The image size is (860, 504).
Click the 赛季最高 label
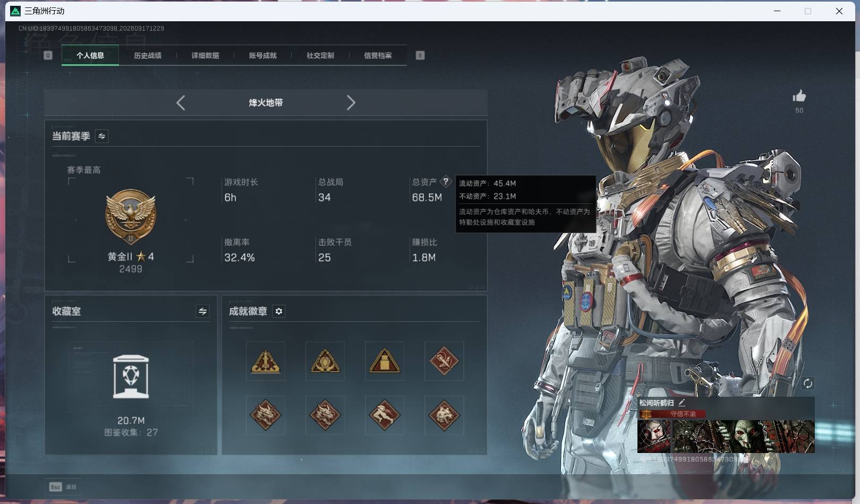84,170
